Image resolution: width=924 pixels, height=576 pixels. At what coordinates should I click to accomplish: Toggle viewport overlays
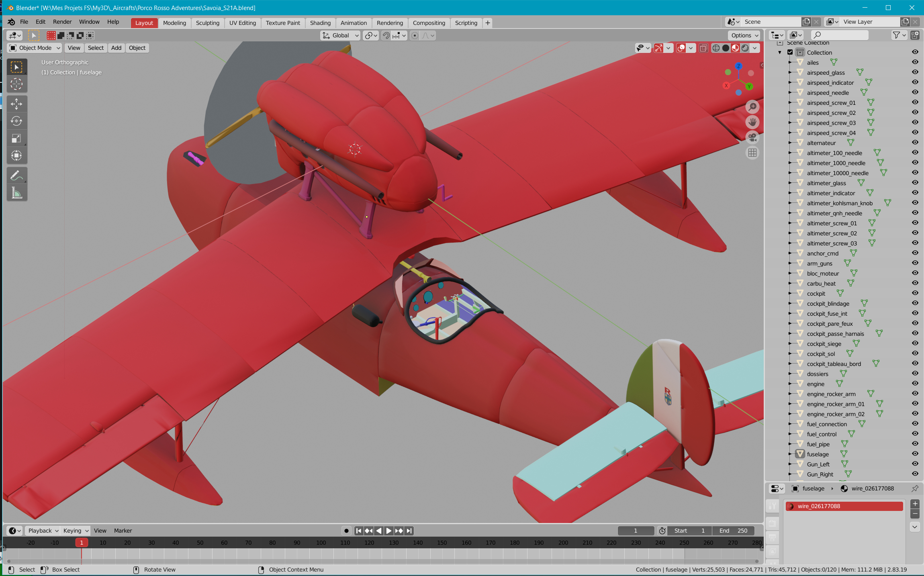coord(681,48)
